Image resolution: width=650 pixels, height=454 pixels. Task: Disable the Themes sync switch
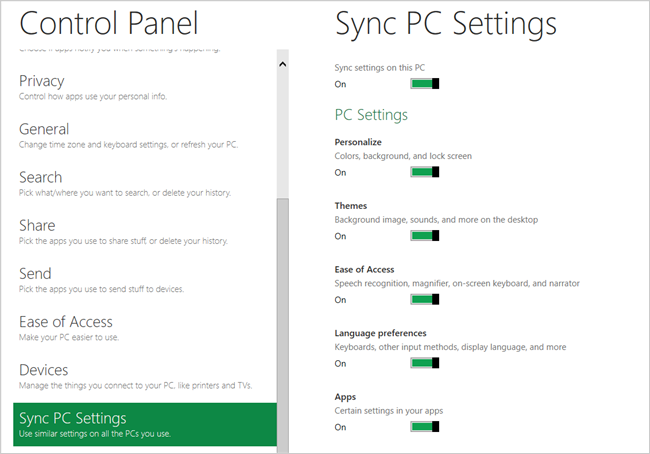(425, 236)
